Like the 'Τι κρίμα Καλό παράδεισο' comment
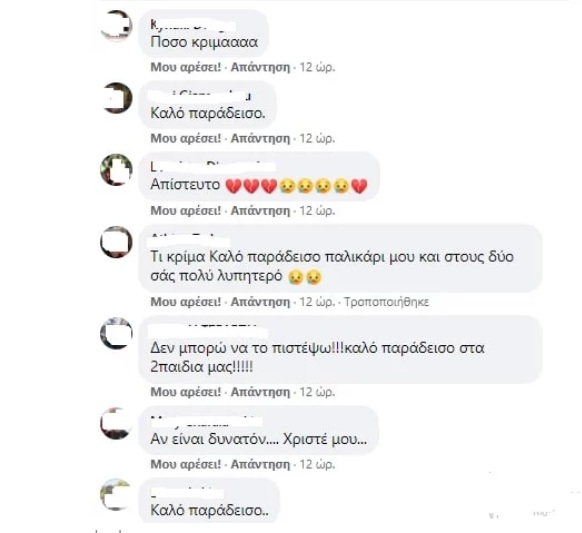Viewport: 582px width, 533px height. [x=186, y=302]
